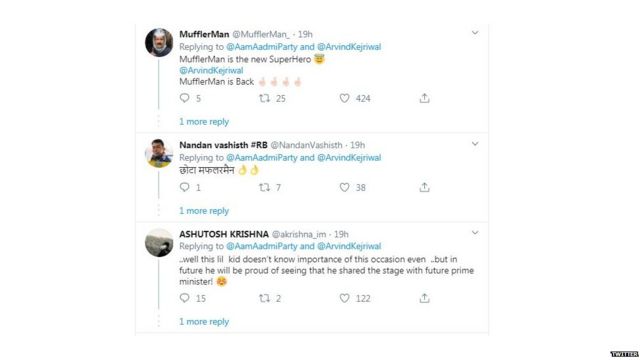Open options chevron on MufflerMan's tweet
This screenshot has height=360, width=640.
point(475,32)
